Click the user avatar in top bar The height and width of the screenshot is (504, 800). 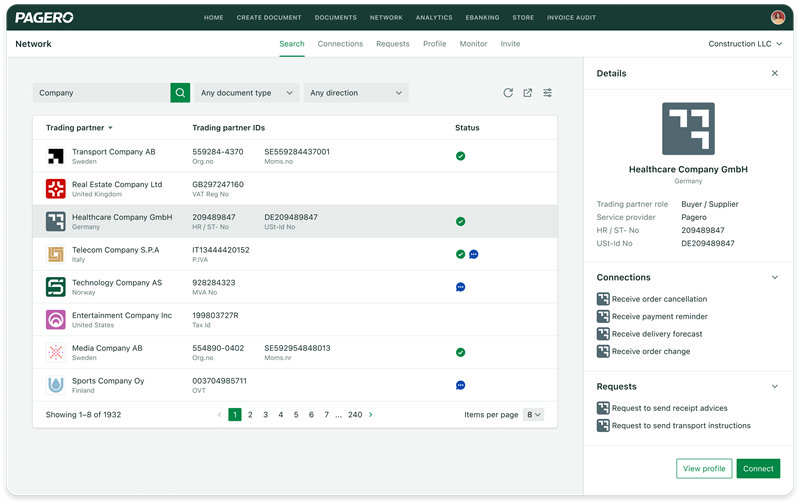(778, 17)
